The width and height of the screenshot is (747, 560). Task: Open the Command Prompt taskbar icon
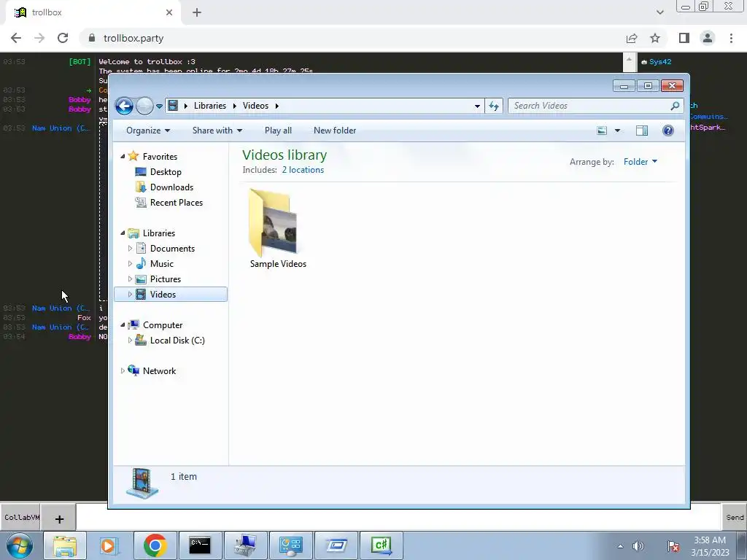pyautogui.click(x=200, y=545)
